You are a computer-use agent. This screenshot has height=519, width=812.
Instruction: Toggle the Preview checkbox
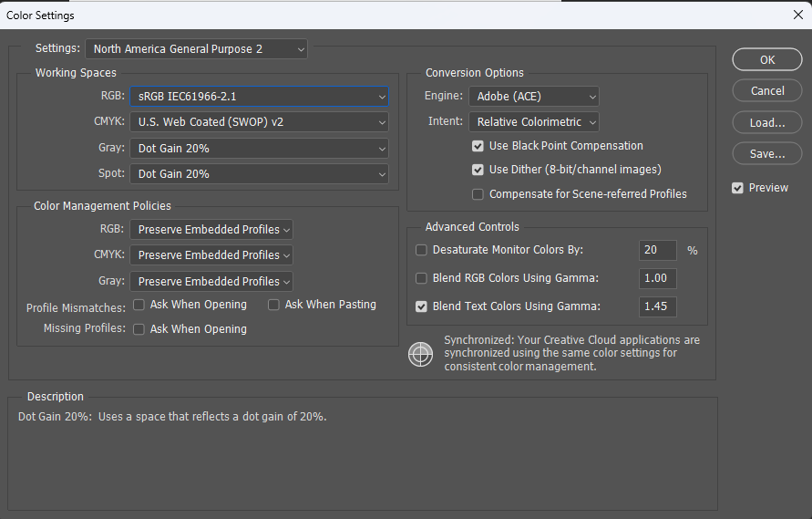(x=737, y=188)
